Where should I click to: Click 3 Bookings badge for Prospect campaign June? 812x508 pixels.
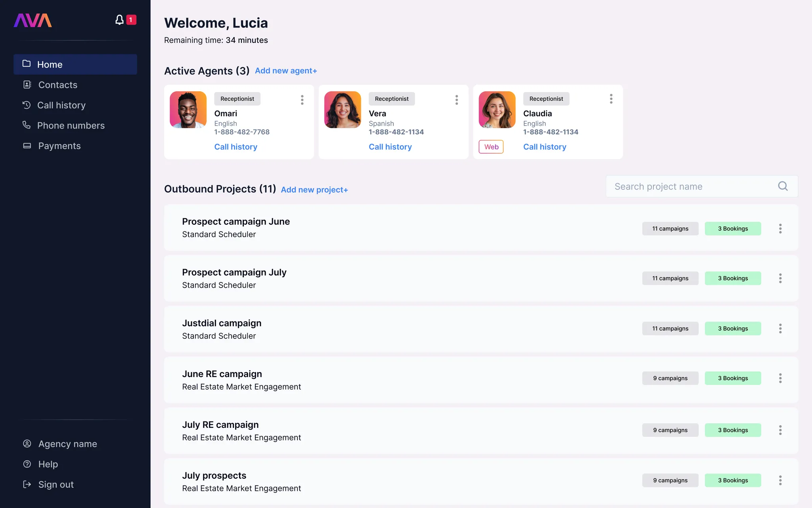point(733,229)
